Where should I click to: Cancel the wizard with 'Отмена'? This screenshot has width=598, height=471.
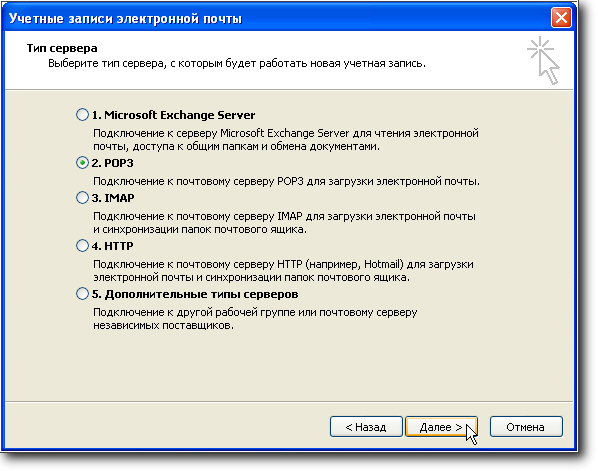(526, 427)
